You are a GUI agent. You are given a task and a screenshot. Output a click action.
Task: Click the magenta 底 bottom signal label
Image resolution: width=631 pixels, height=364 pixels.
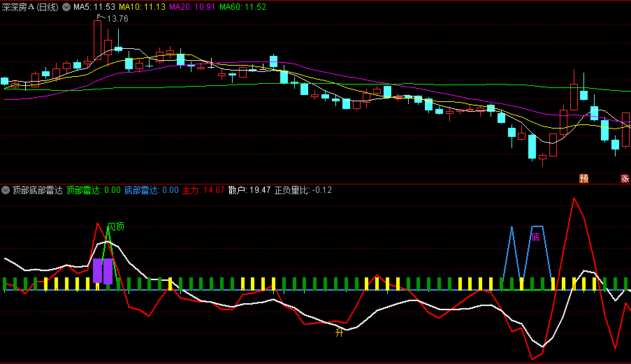pyautogui.click(x=535, y=237)
